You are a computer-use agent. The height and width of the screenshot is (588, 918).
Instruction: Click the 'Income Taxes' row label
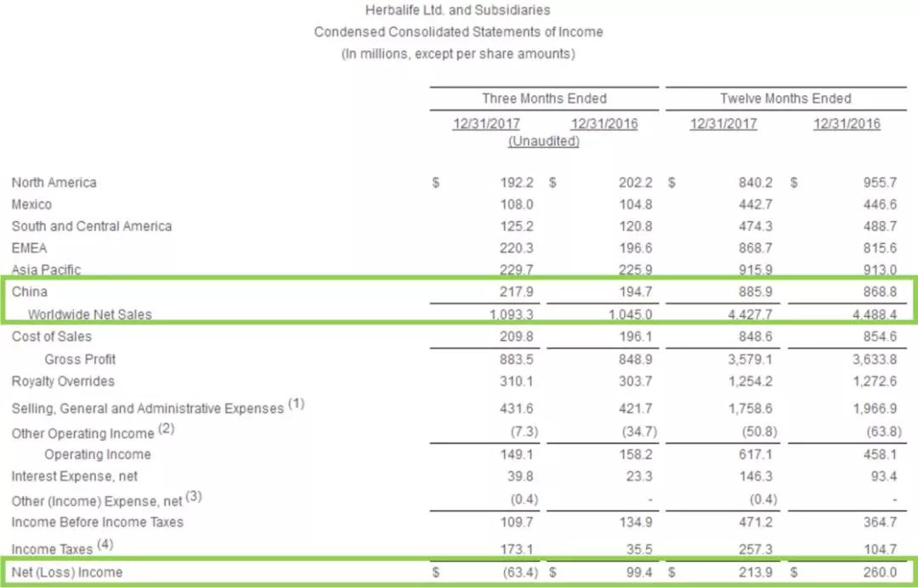click(52, 550)
